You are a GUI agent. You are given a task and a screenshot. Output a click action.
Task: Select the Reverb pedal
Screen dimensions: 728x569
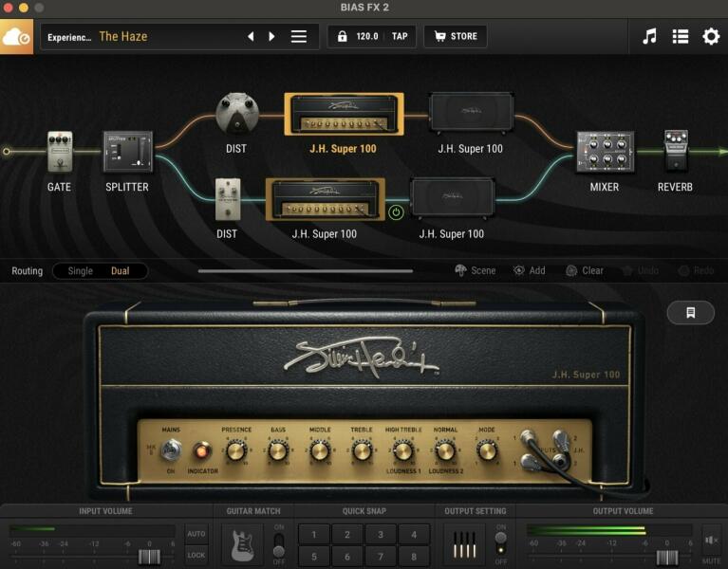[675, 151]
